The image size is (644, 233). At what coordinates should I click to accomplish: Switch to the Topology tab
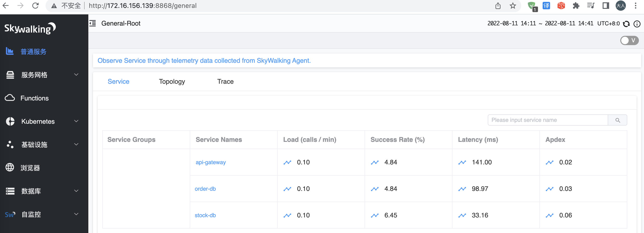point(172,81)
